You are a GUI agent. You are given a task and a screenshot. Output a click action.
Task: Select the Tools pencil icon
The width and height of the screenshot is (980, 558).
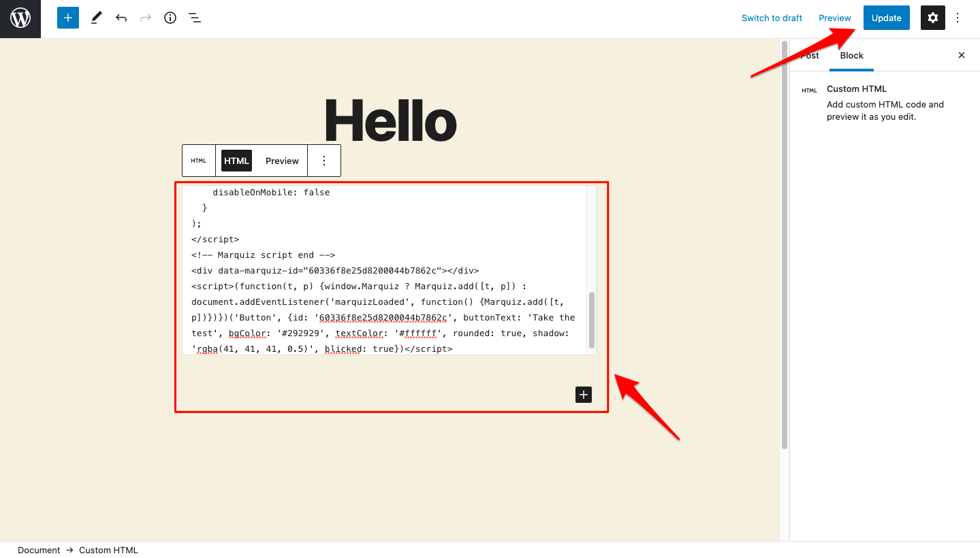tap(96, 18)
